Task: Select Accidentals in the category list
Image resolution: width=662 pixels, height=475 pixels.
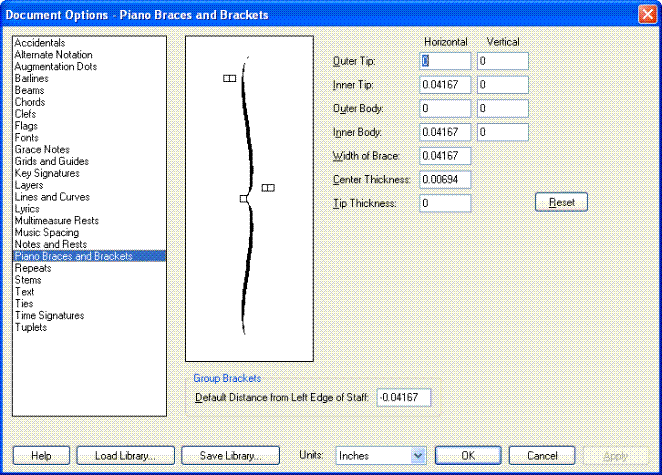Action: [40, 43]
